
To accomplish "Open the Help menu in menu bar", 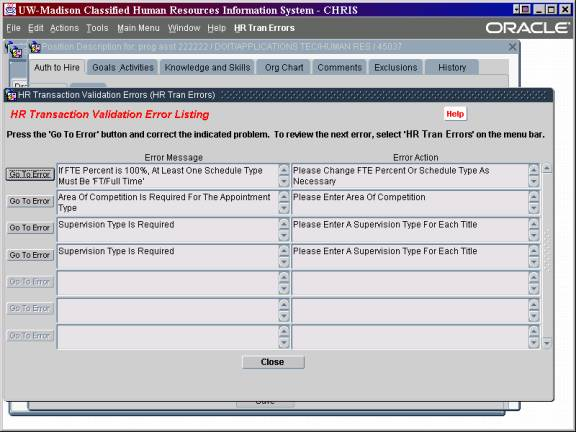I will (216, 28).
